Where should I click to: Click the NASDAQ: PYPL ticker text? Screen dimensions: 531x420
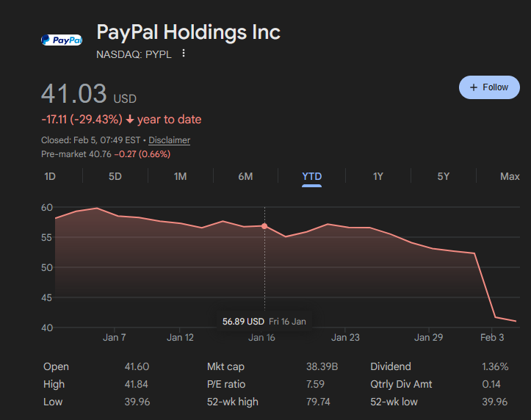tap(134, 54)
